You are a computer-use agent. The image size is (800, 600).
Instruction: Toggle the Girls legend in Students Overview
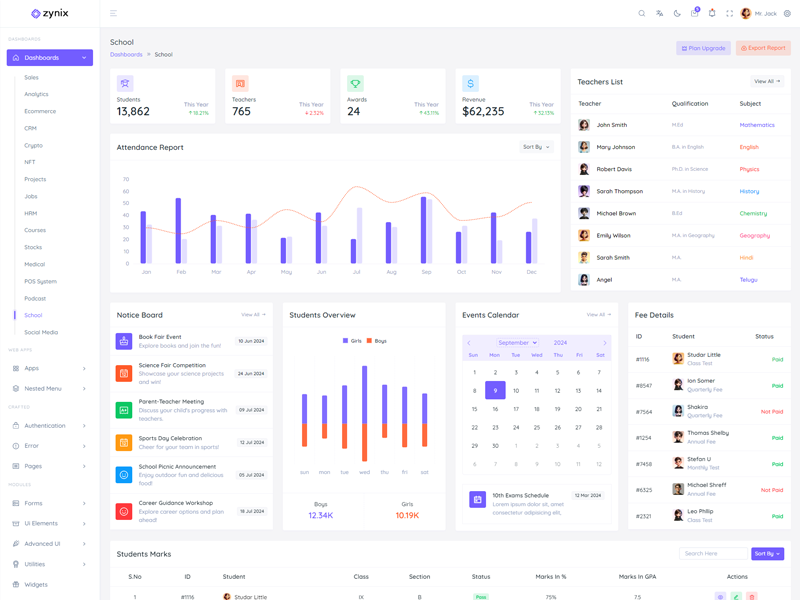pos(352,341)
